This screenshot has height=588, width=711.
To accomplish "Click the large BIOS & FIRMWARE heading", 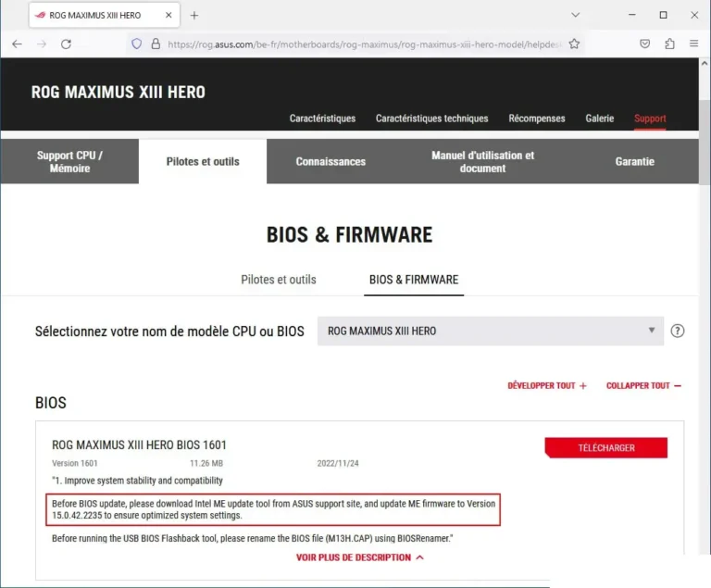I will pyautogui.click(x=349, y=234).
